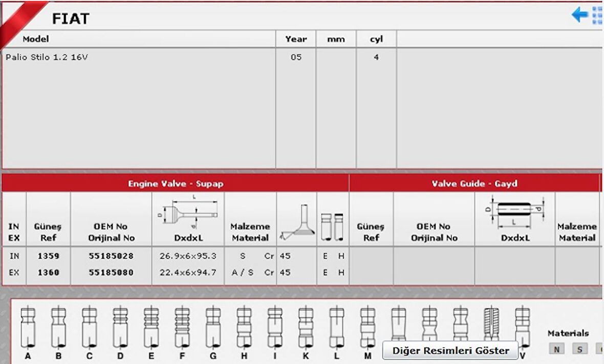Click year value 05

click(x=296, y=57)
